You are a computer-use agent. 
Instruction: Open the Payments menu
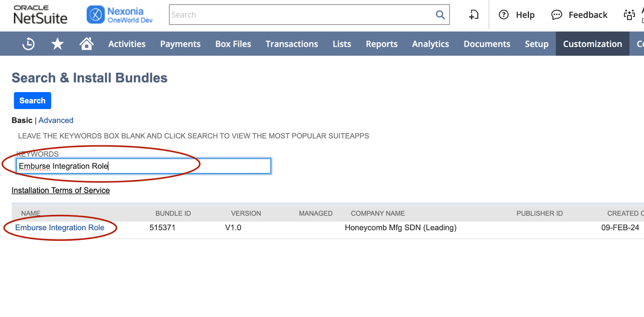(180, 44)
